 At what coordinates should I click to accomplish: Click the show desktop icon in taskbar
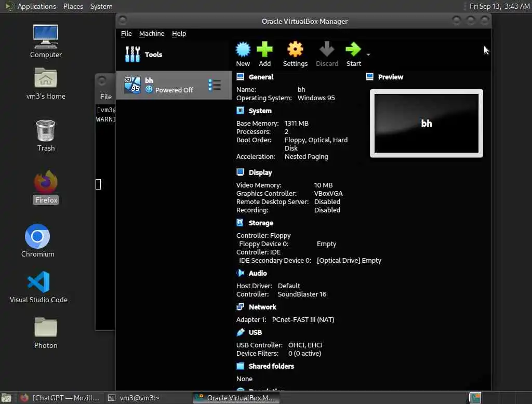tap(6, 398)
